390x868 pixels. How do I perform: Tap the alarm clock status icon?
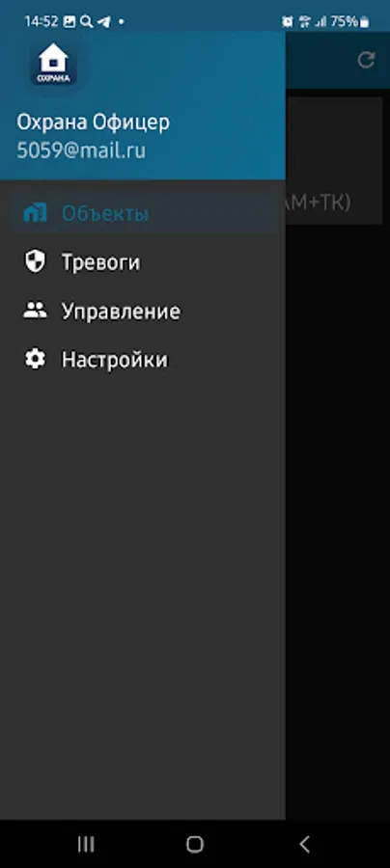click(287, 22)
